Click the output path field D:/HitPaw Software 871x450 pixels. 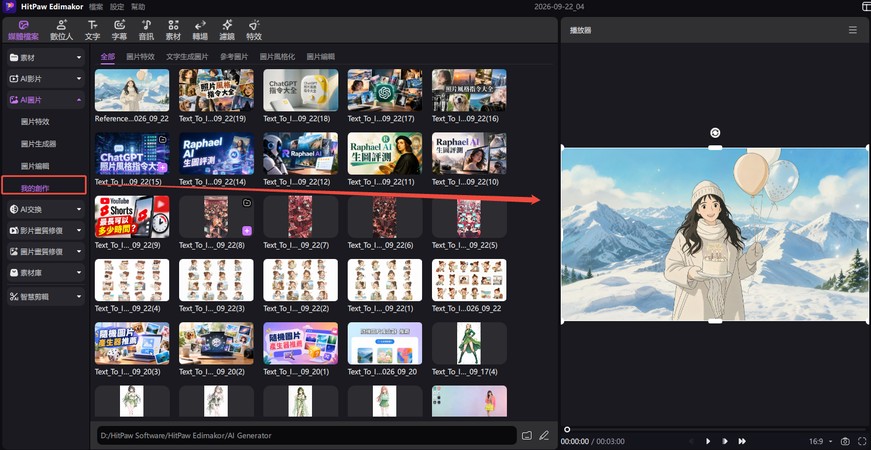pyautogui.click(x=307, y=436)
